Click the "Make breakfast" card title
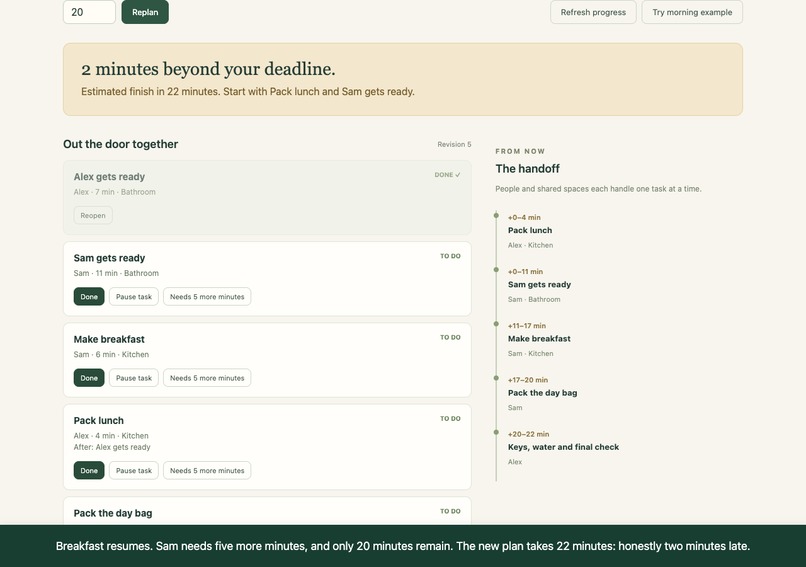 [109, 339]
